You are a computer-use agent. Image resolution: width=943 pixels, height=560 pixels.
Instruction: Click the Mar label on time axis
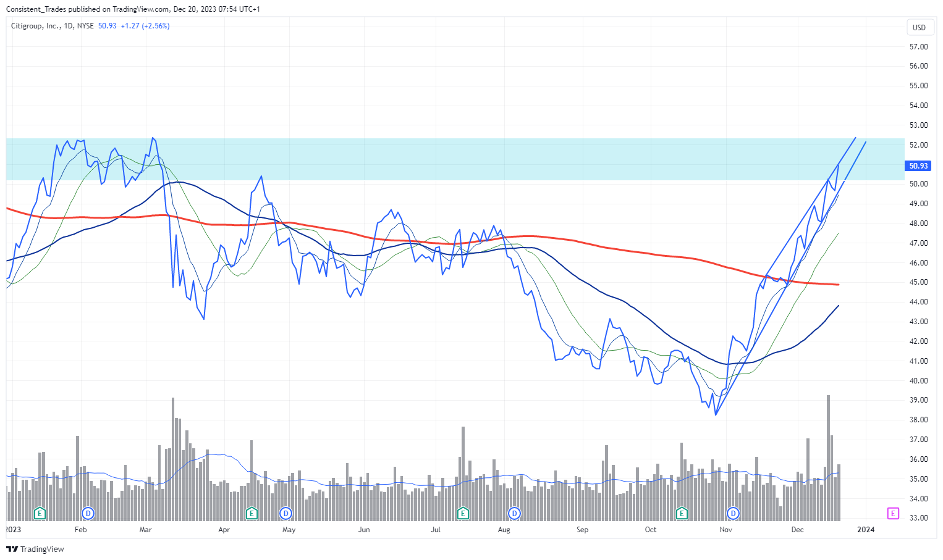[146, 530]
